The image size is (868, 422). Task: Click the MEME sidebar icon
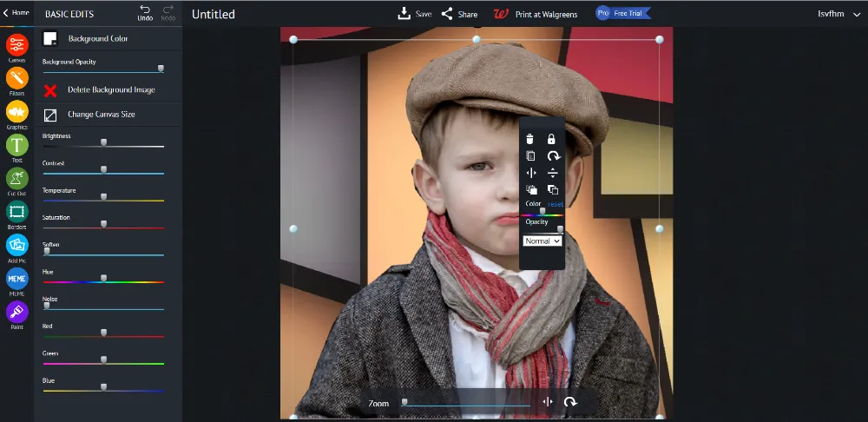[16, 280]
